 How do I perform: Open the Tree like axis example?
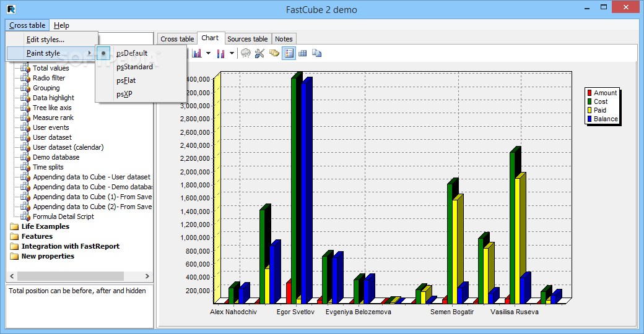tap(52, 108)
